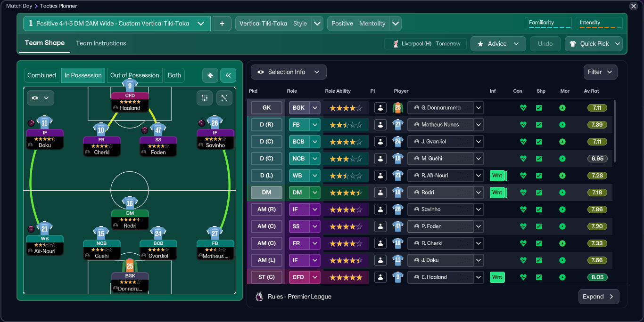Screen dimensions: 644x322
Task: Click the Expand button
Action: [599, 297]
